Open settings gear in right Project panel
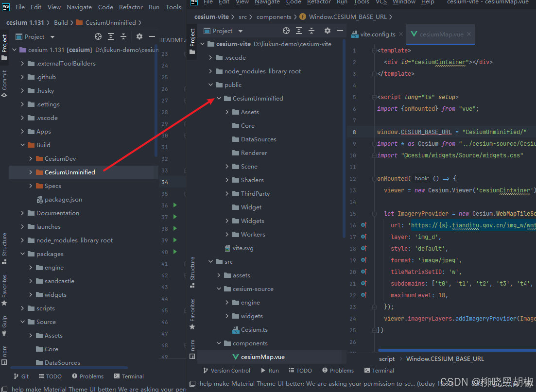The image size is (536, 392). tap(327, 31)
